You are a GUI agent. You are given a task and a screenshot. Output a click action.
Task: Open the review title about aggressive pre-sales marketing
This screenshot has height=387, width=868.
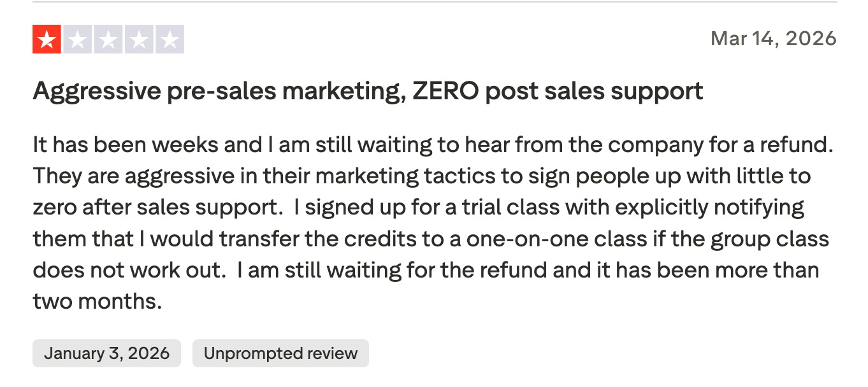click(x=368, y=92)
